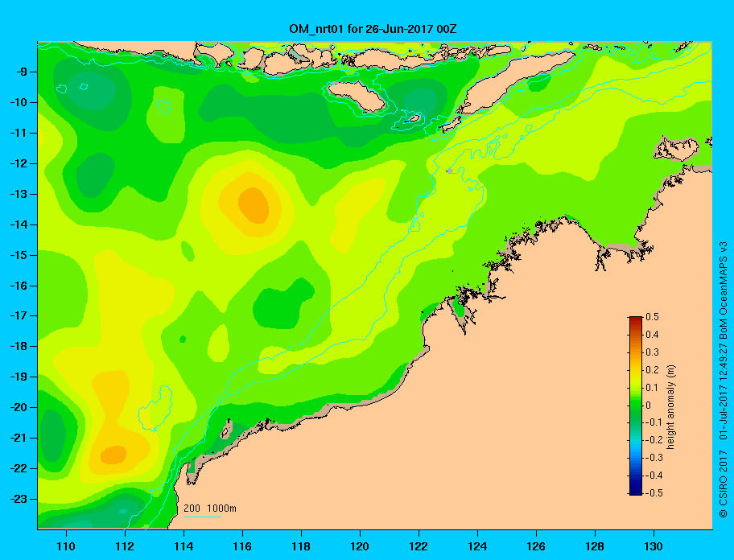
Task: Click the title "OM_nrt01 for 26-Jun-2017 00Z"
Action: 373,29
